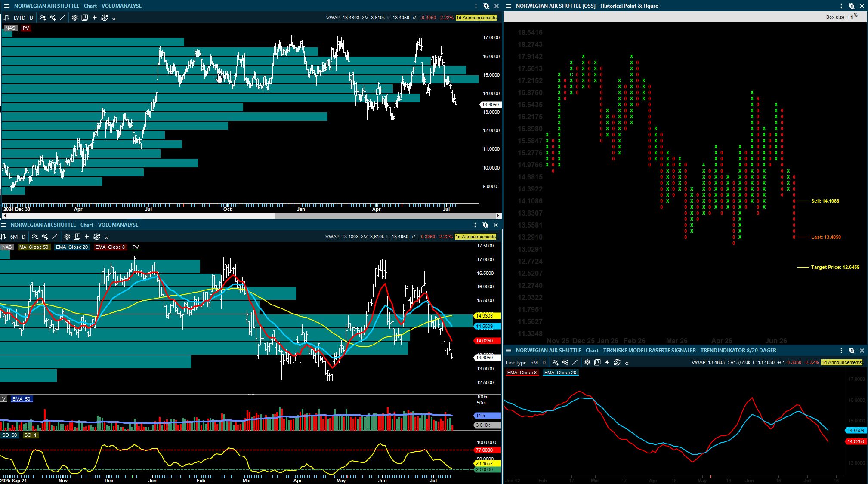
Task: Open symbol search icon in top-left chart title bar
Action: pyautogui.click(x=486, y=6)
